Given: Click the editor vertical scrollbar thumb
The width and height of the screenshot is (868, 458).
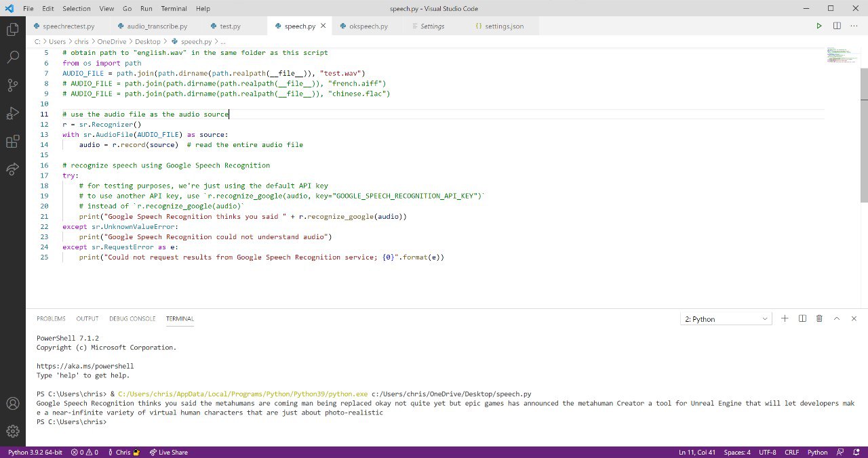Looking at the screenshot, I should tap(864, 134).
